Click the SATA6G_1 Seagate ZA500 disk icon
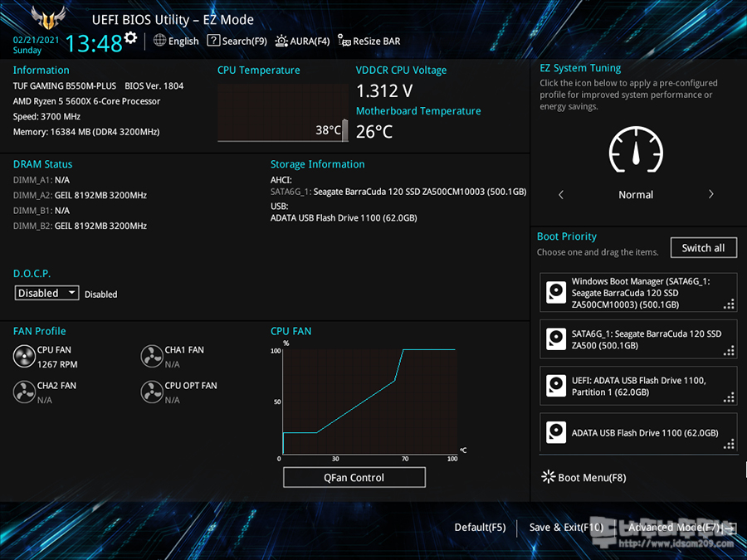 tap(555, 339)
